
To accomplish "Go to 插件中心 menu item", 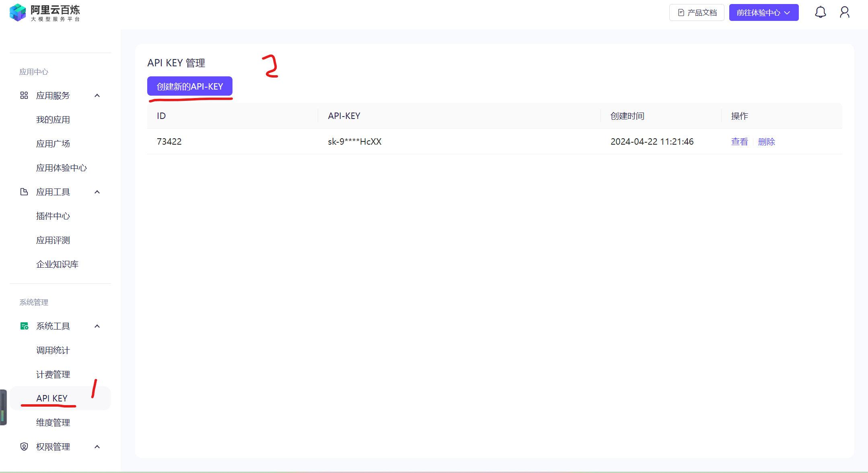I will pyautogui.click(x=53, y=216).
